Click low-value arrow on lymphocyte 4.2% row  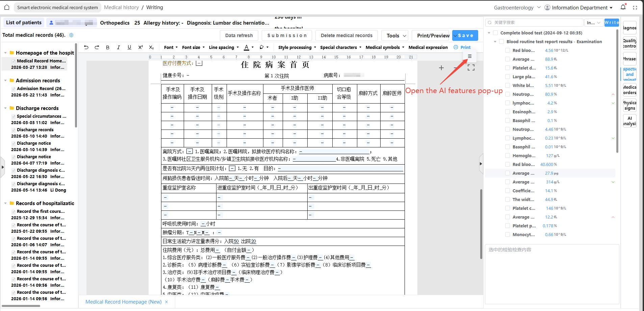(613, 103)
